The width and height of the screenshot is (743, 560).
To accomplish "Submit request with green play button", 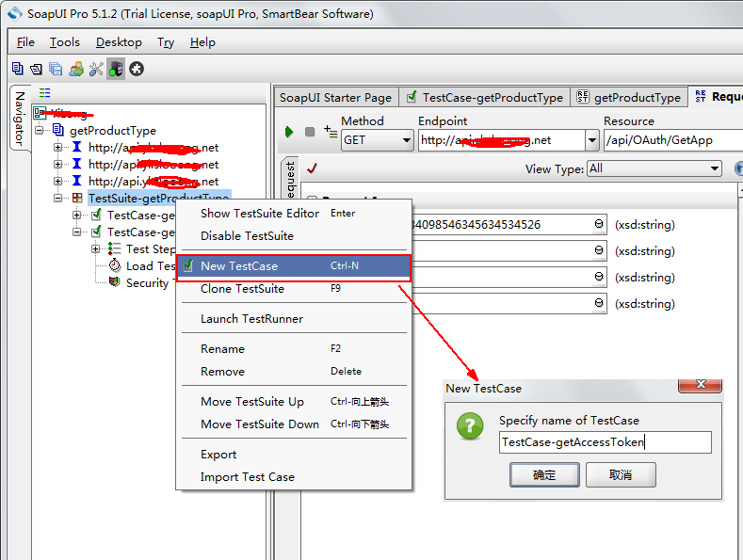I will point(289,132).
